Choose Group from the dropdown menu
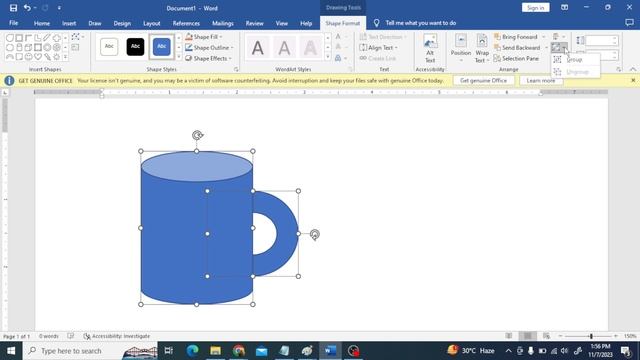This screenshot has height=360, width=640. (x=575, y=60)
